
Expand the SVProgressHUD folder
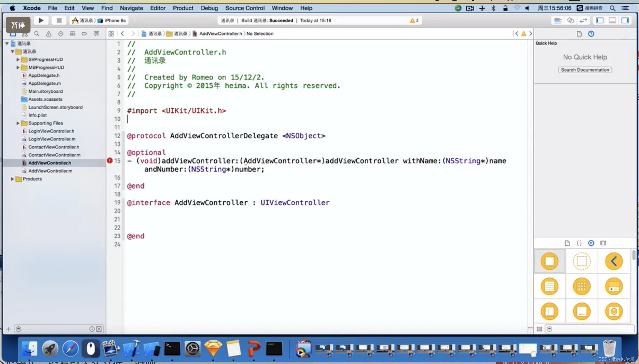(x=18, y=59)
